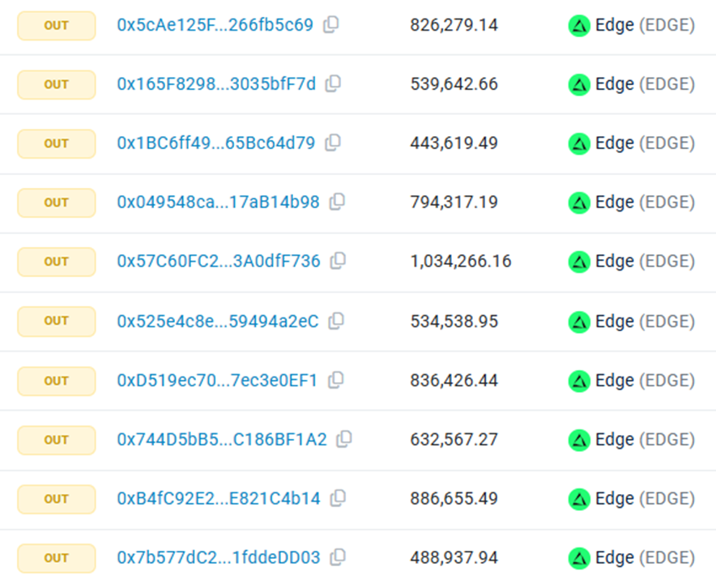Image resolution: width=716 pixels, height=588 pixels.
Task: Open address 0x525e4c8e...59494a2eC
Action: click(x=218, y=322)
